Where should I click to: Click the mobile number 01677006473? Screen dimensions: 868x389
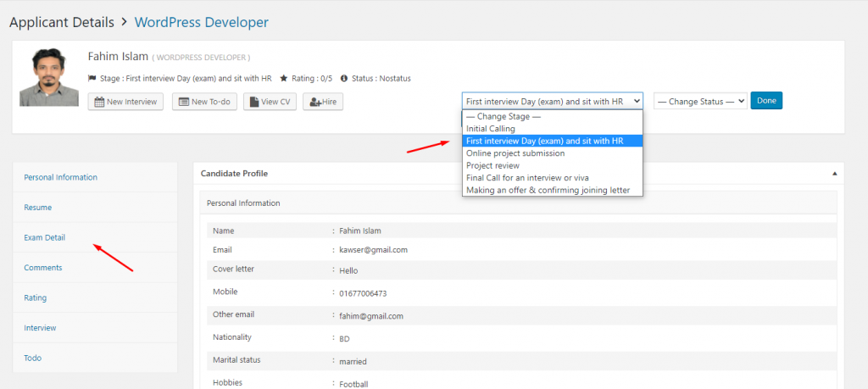(363, 294)
